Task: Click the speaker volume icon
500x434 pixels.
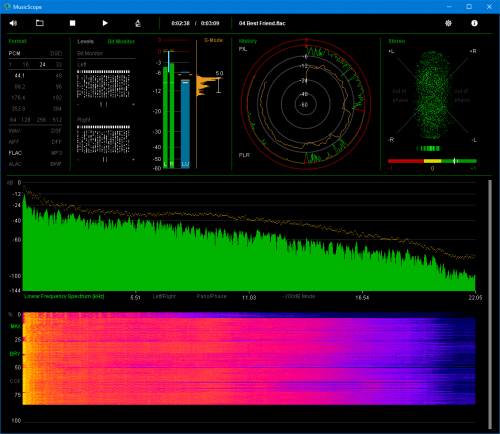Action: [13, 23]
